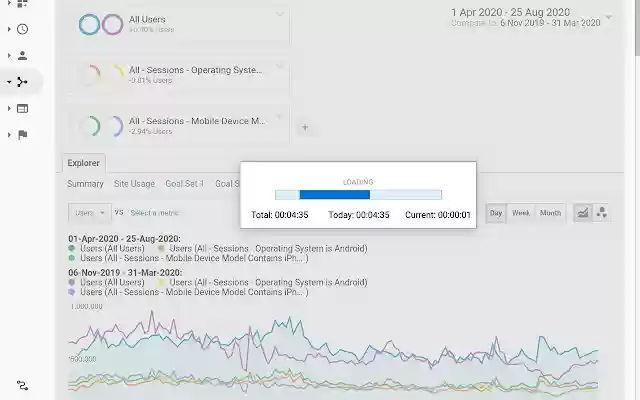
Task: Open the Acquisition branch icon in sidebar
Action: click(22, 82)
